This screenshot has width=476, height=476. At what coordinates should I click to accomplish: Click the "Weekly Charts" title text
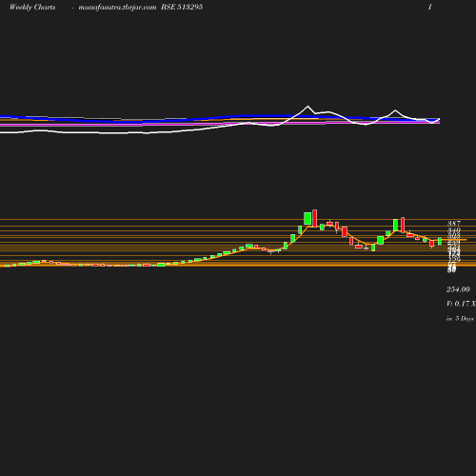(x=32, y=7)
